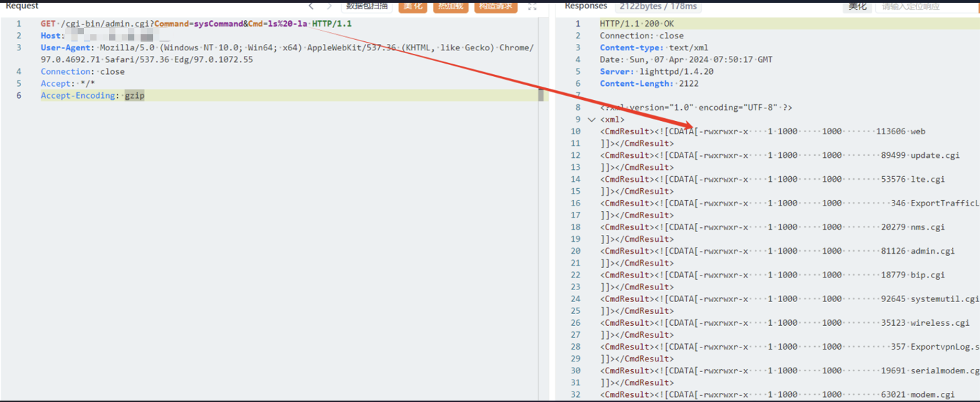Click the CmdResult line listing ExportTrafficL

point(789,203)
